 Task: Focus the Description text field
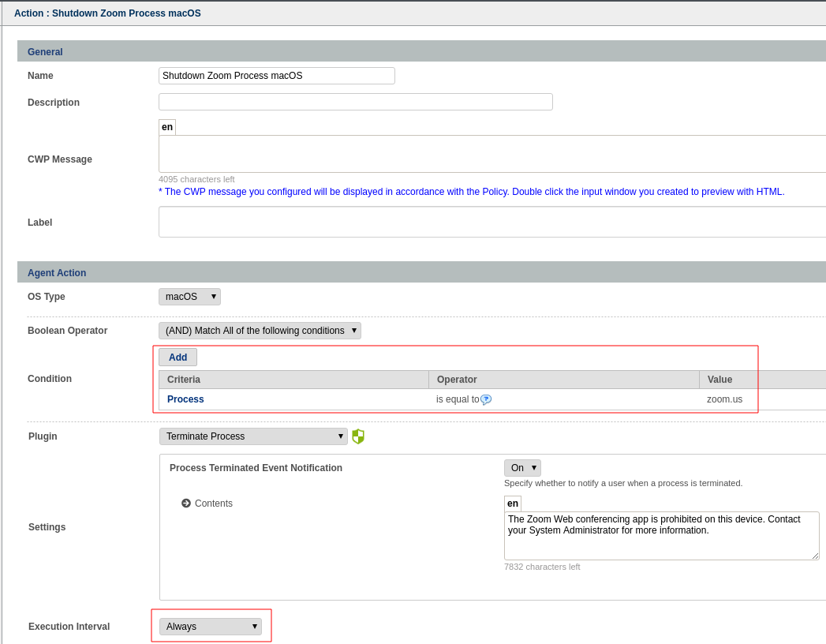(x=355, y=102)
